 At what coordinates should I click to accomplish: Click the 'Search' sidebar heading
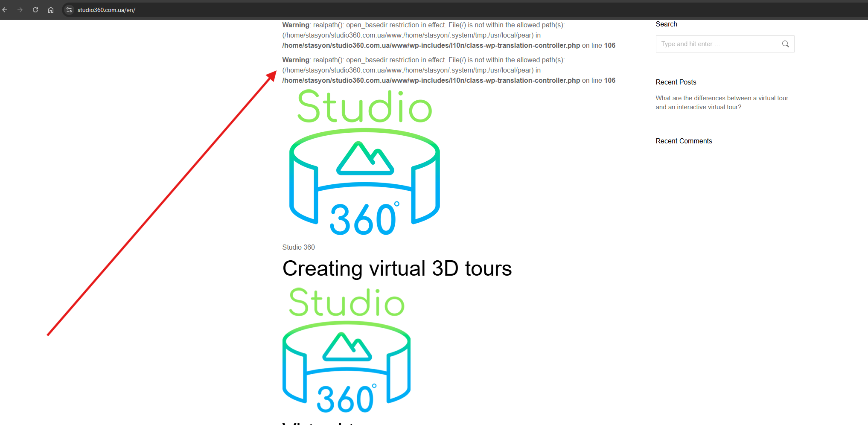[x=666, y=24]
